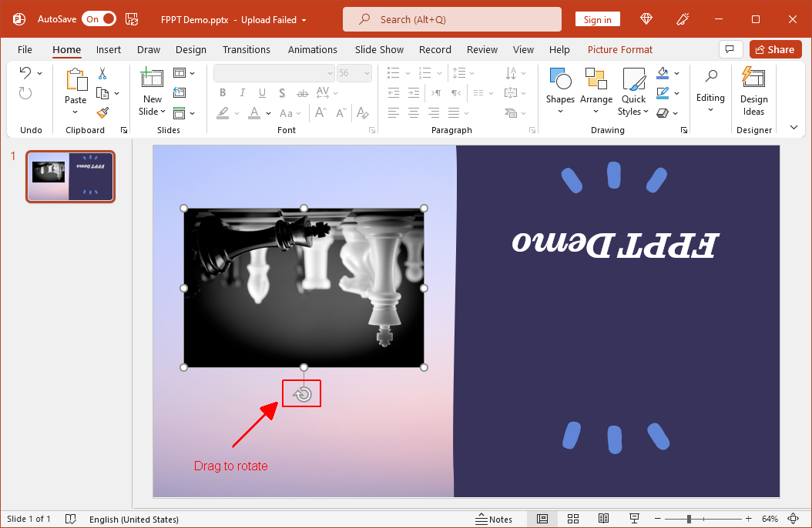Open the Arrange dropdown menu
Image resolution: width=812 pixels, height=528 pixels.
[x=596, y=91]
